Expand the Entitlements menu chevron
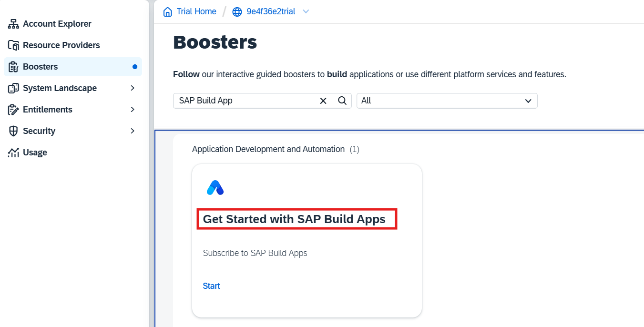Viewport: 644px width, 327px height. 133,110
